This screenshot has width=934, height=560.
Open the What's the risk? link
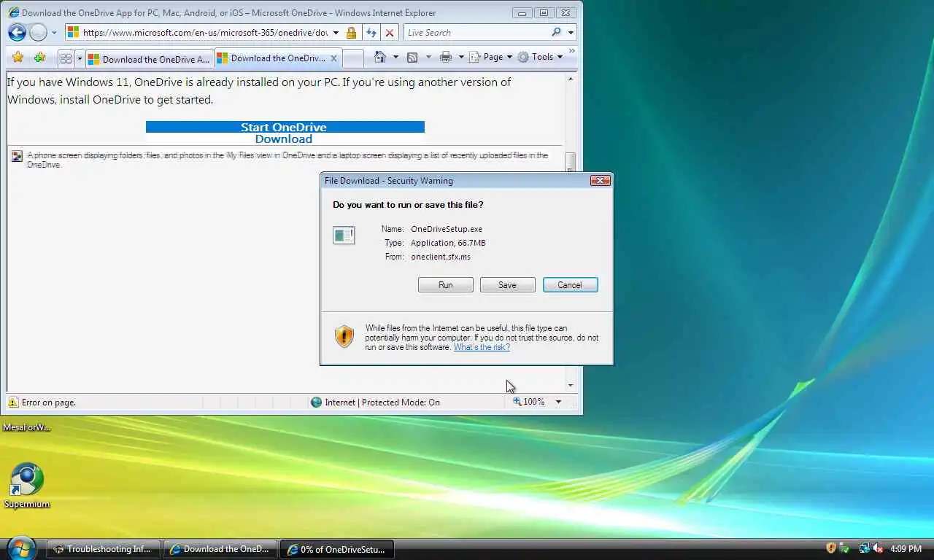coord(482,347)
